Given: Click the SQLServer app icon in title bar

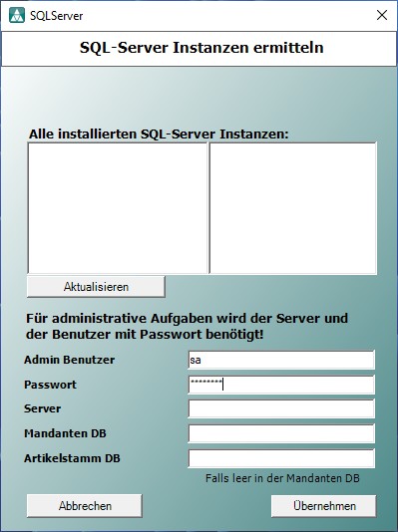Looking at the screenshot, I should point(17,15).
